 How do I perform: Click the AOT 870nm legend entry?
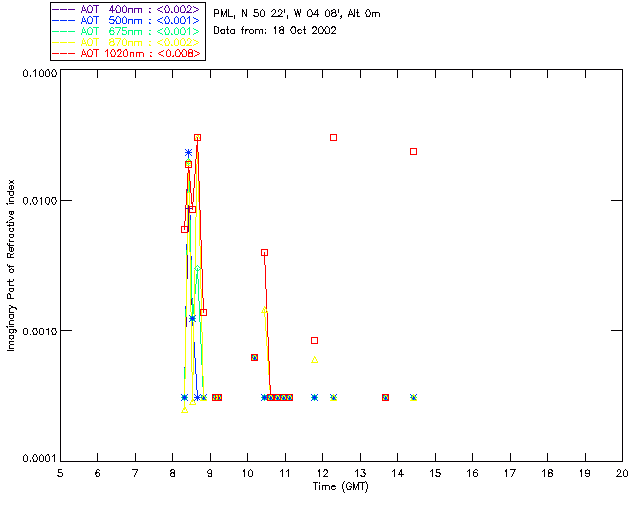(126, 42)
